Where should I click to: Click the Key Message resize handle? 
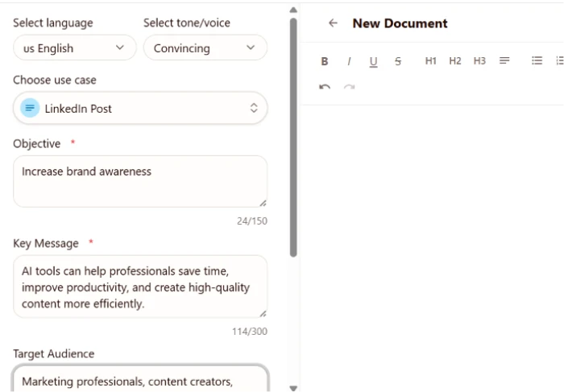coord(263,314)
